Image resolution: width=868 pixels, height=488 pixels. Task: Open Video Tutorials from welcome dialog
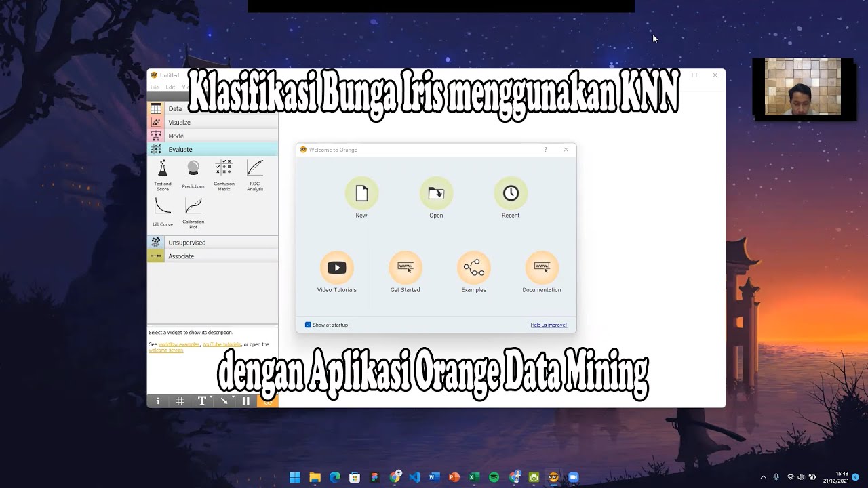(337, 268)
